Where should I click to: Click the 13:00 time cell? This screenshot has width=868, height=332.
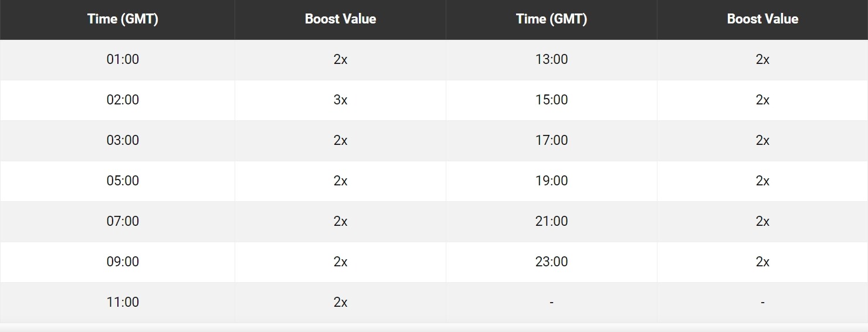551,59
